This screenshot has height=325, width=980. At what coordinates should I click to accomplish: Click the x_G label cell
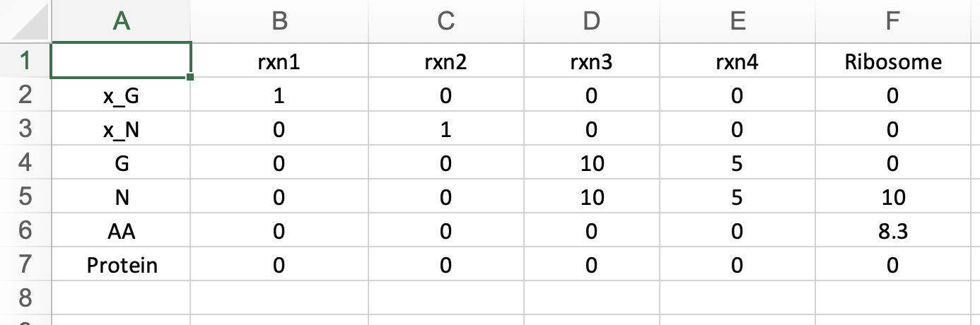122,95
